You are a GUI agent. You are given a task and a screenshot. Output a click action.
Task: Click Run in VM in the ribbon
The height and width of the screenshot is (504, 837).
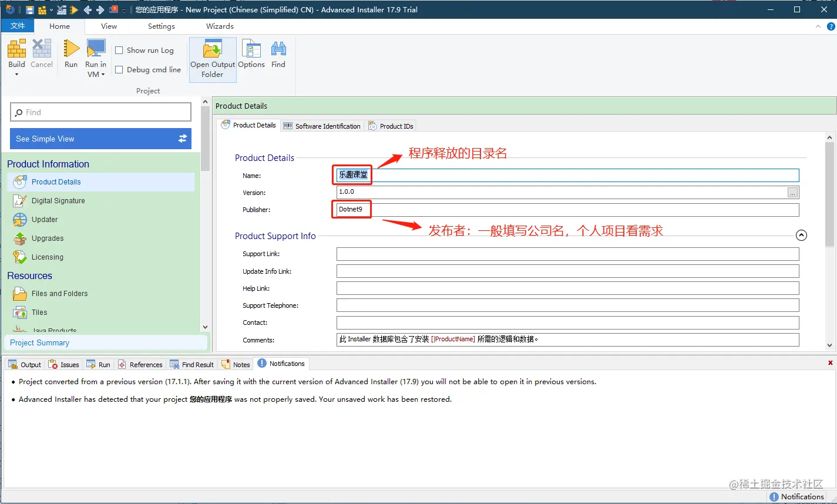click(96, 59)
